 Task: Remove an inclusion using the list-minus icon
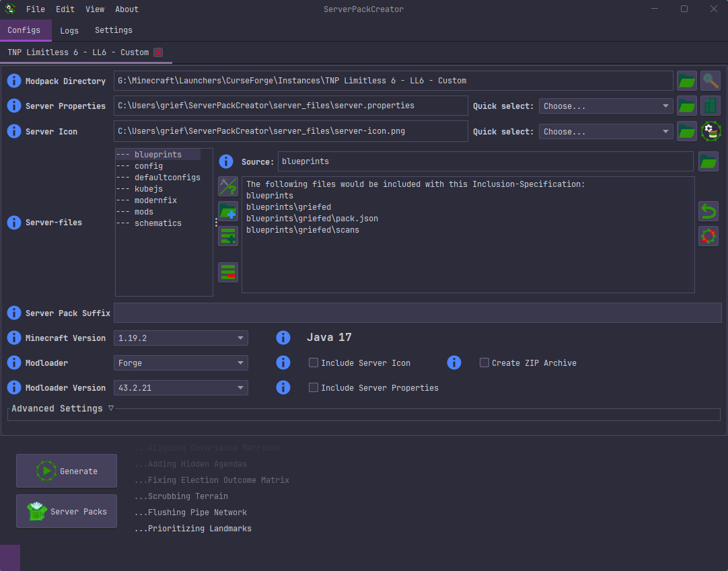(x=227, y=272)
